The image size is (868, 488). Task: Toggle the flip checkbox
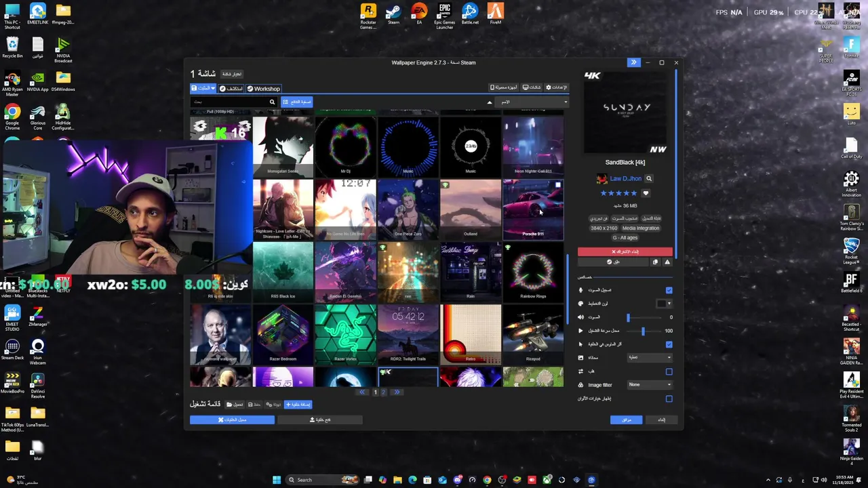(669, 371)
